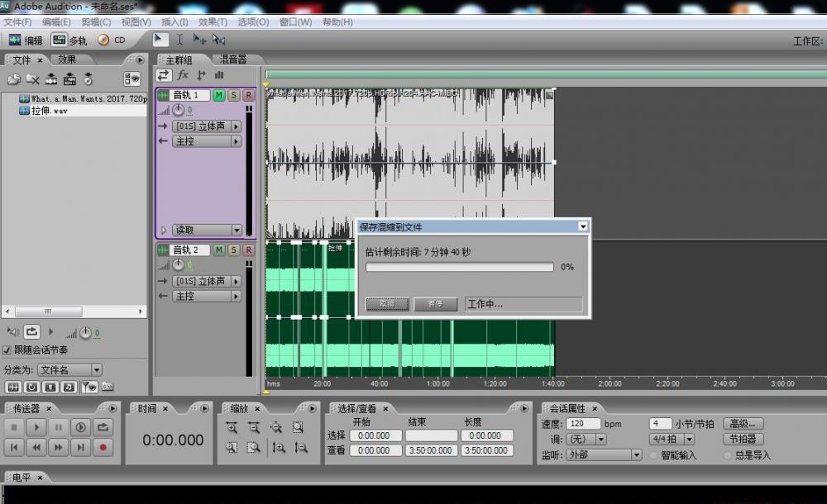Click Insert into Multitrack icon
This screenshot has width=827, height=504.
51,79
